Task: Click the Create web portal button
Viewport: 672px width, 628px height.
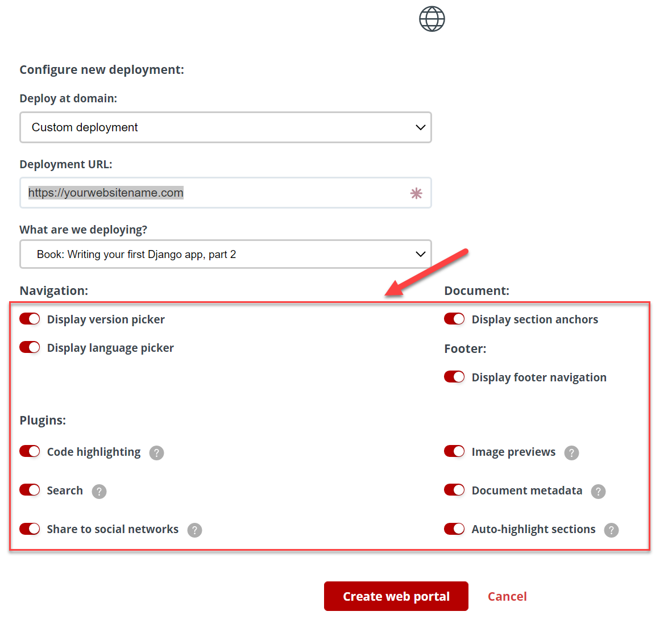Action: 396,596
